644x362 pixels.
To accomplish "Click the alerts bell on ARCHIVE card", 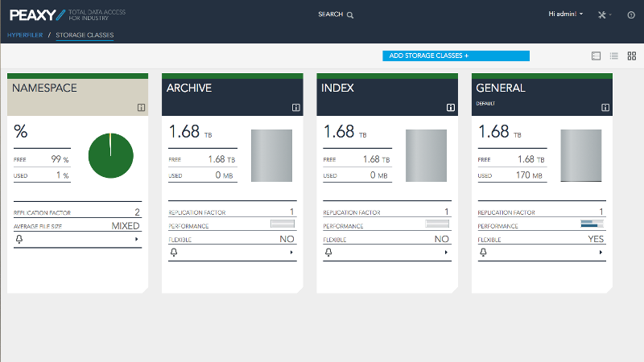I will click(173, 253).
